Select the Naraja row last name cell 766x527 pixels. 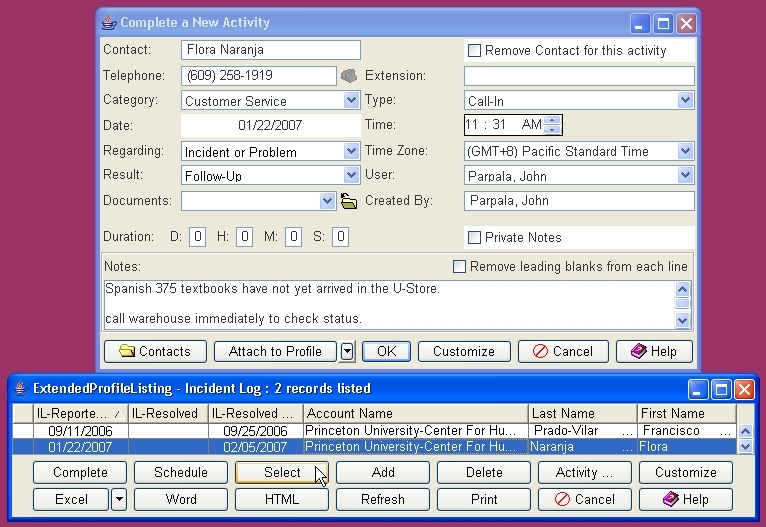[x=583, y=446]
